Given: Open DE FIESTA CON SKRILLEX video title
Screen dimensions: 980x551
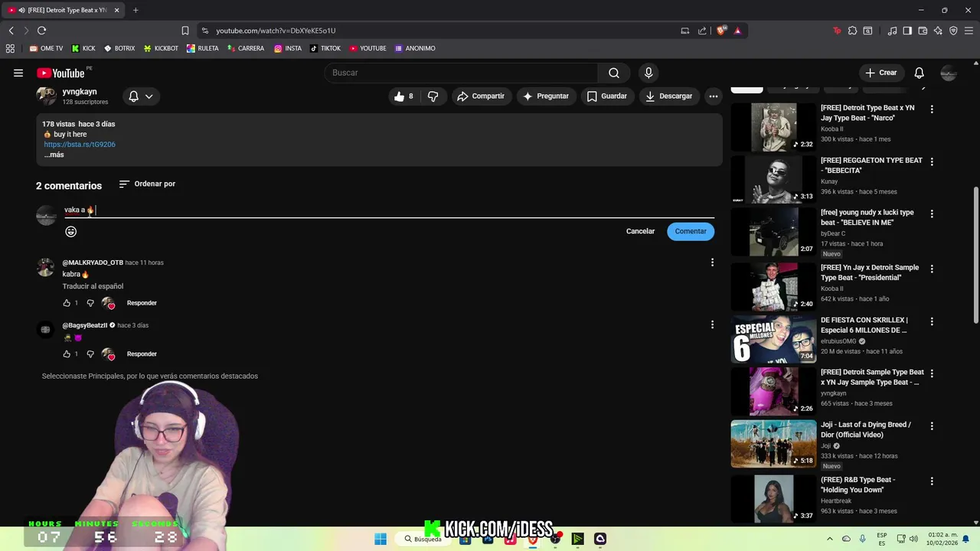Looking at the screenshot, I should 864,325.
